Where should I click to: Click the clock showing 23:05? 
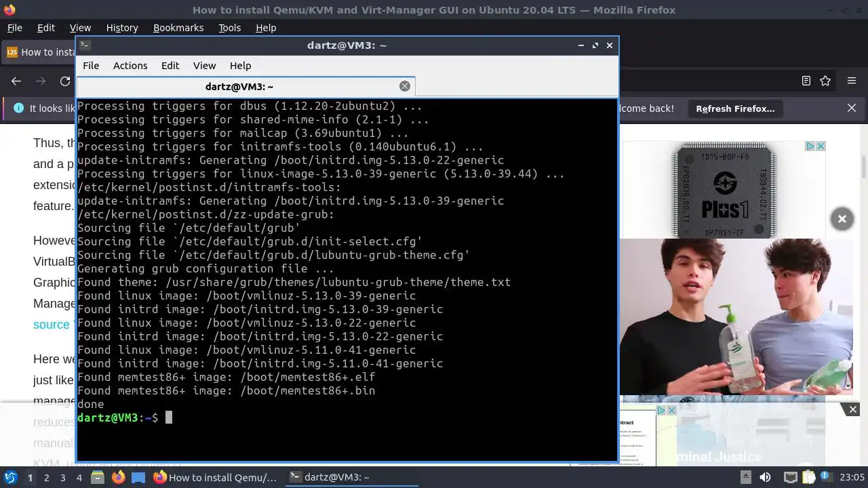point(852,478)
